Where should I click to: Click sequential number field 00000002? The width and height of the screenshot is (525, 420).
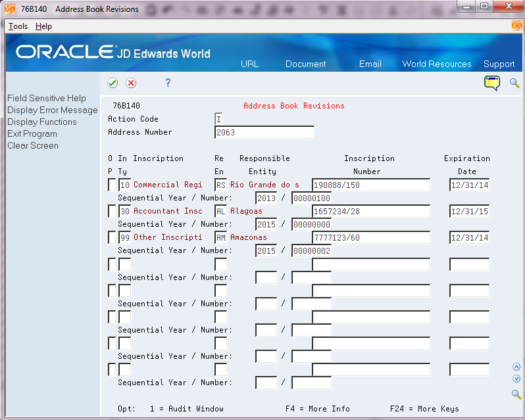click(x=311, y=251)
